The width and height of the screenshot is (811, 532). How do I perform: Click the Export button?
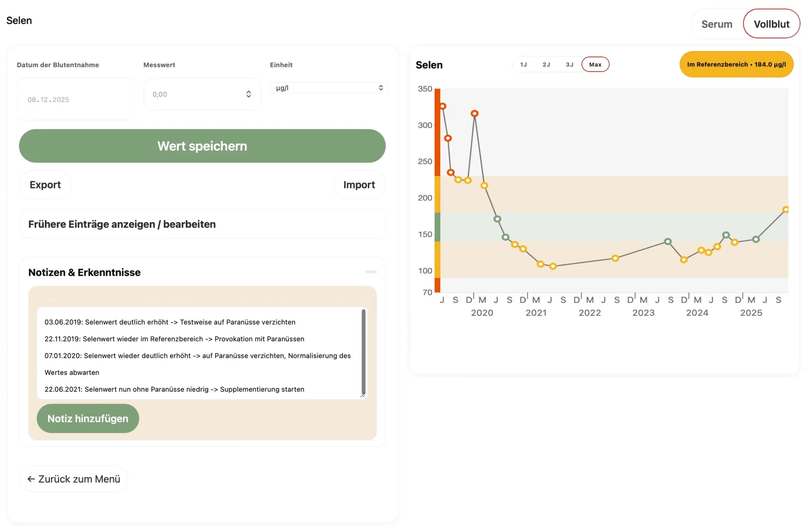click(45, 185)
